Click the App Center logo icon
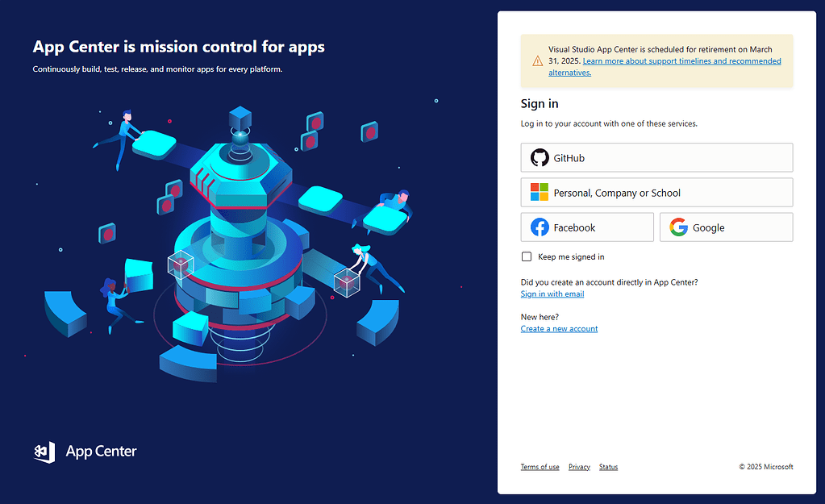Screen dimensions: 825x504 (44, 452)
